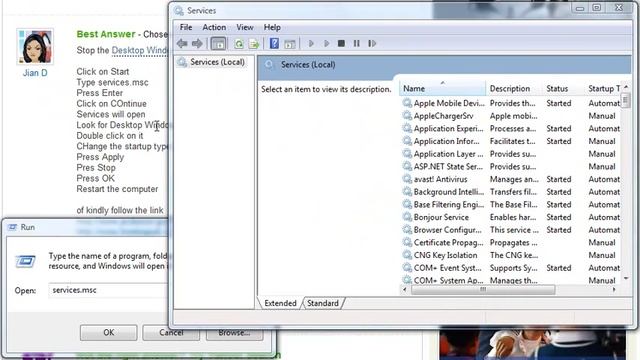Sort by the Startup Type column header

pyautogui.click(x=603, y=89)
